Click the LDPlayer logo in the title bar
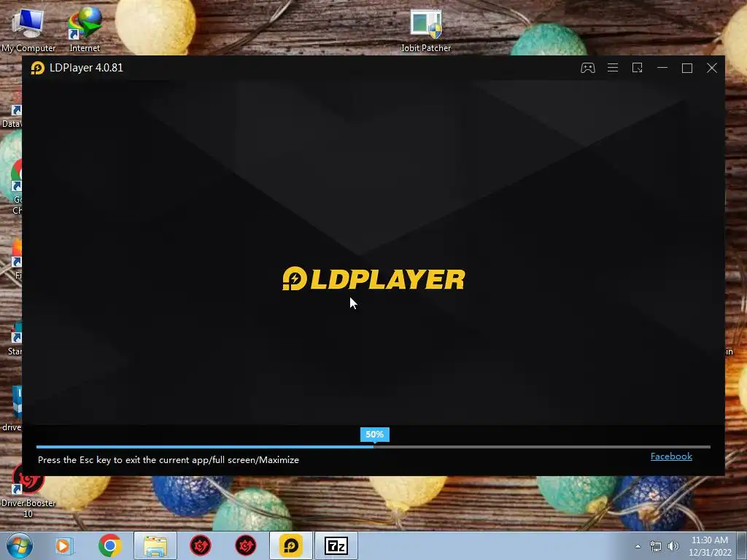The image size is (747, 560). pyautogui.click(x=38, y=68)
